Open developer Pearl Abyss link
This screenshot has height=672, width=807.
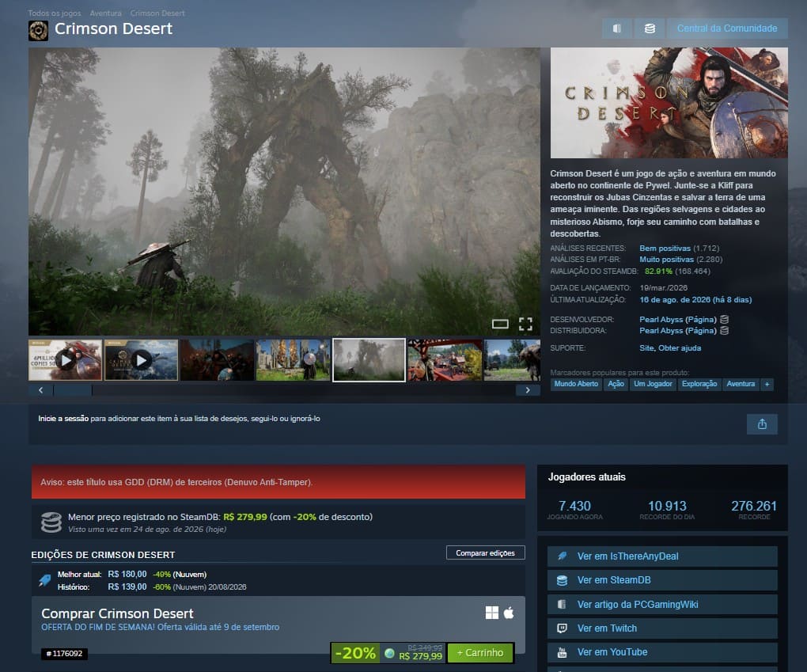661,320
